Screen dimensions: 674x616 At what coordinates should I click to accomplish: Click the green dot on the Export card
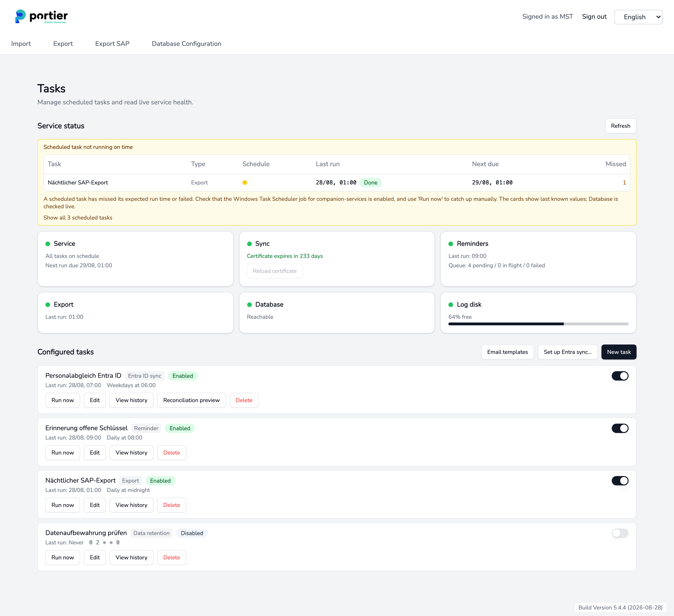48,305
